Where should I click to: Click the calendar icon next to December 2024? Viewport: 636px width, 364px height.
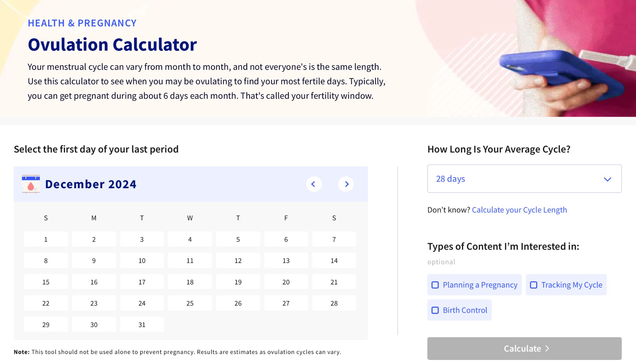click(x=30, y=184)
